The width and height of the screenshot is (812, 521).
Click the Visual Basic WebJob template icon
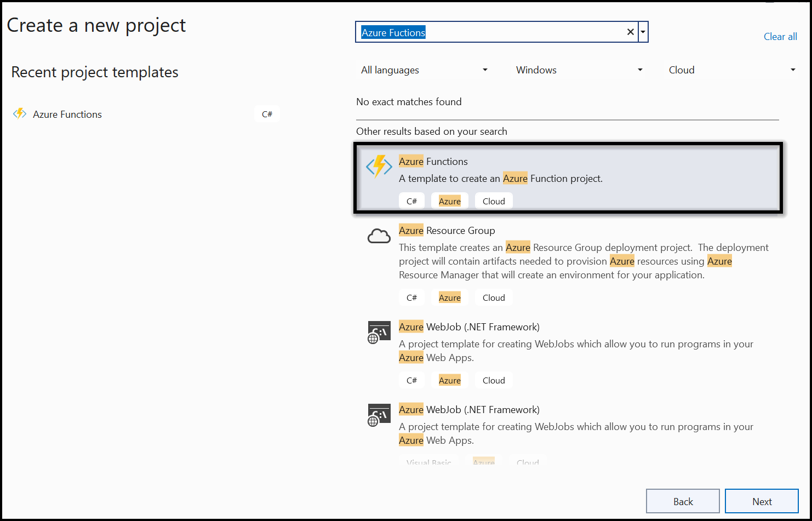point(379,415)
